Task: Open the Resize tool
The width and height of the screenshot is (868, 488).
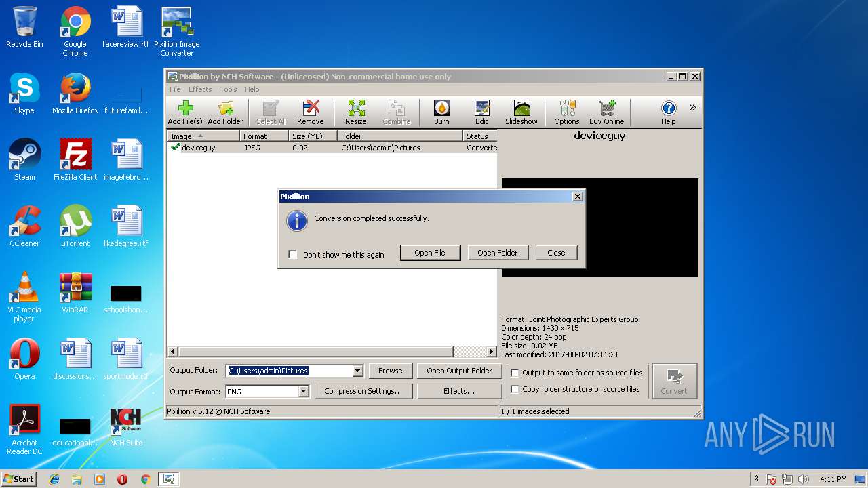Action: pos(356,113)
